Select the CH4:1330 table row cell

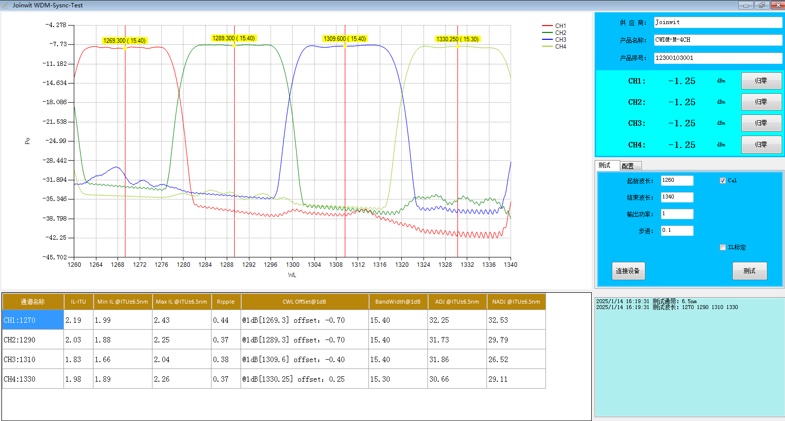tap(33, 379)
